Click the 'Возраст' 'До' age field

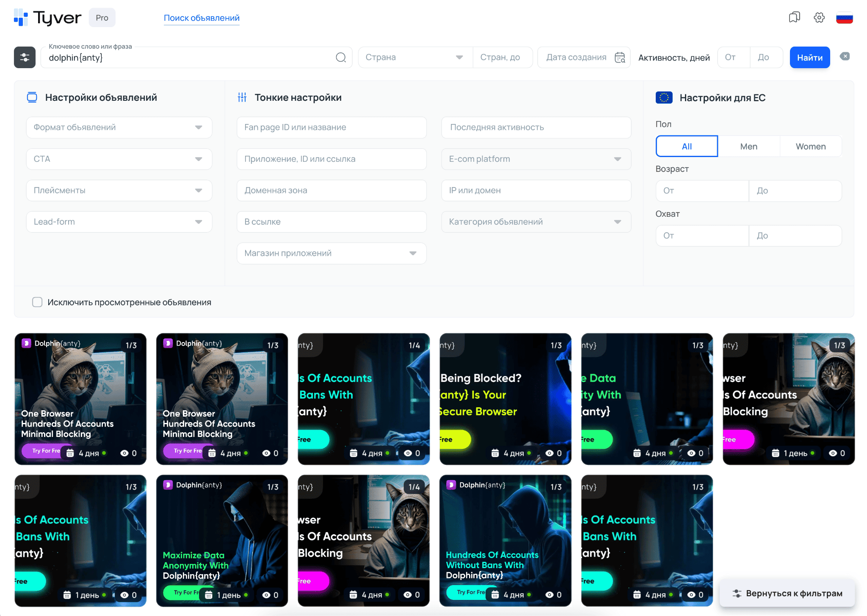click(x=795, y=191)
